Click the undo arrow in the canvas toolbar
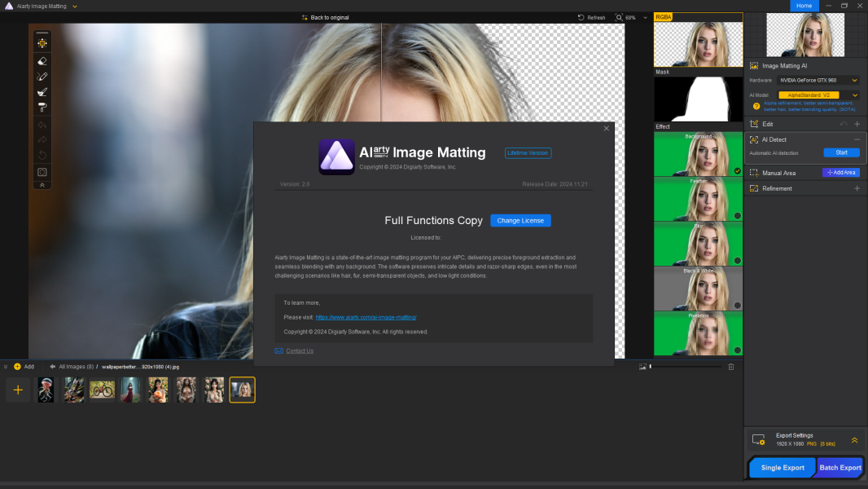The image size is (868, 489). tap(42, 125)
